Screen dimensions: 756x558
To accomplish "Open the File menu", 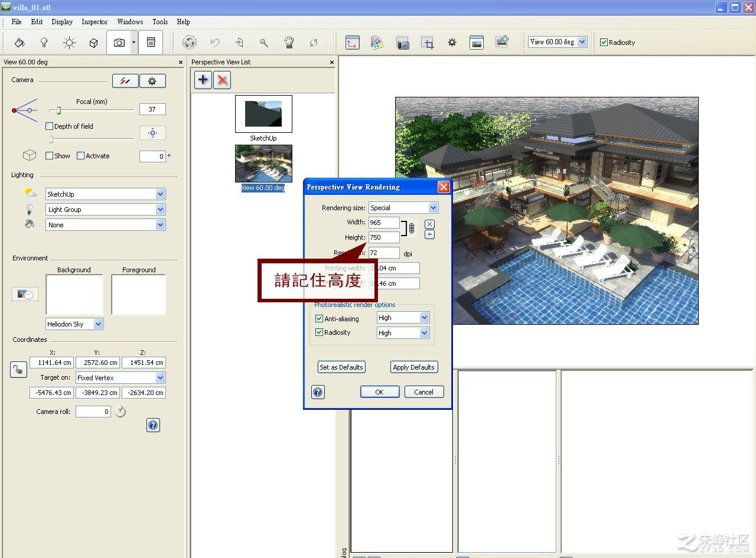I will pos(17,22).
